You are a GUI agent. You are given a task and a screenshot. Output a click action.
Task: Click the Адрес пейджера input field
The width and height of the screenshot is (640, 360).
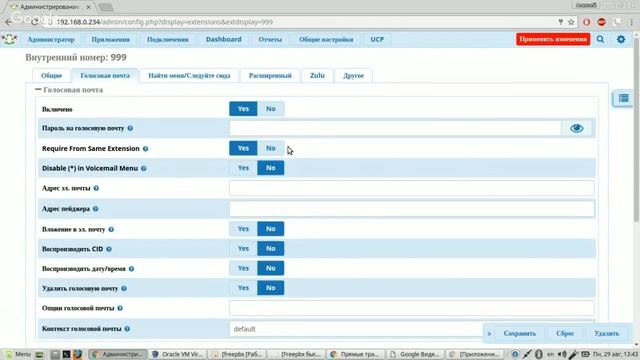point(412,209)
